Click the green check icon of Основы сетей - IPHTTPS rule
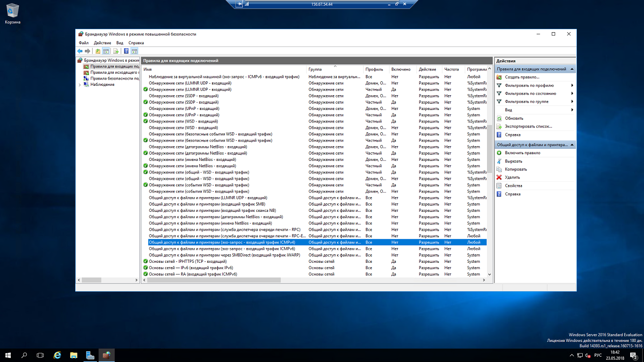644x362 pixels. (x=145, y=261)
